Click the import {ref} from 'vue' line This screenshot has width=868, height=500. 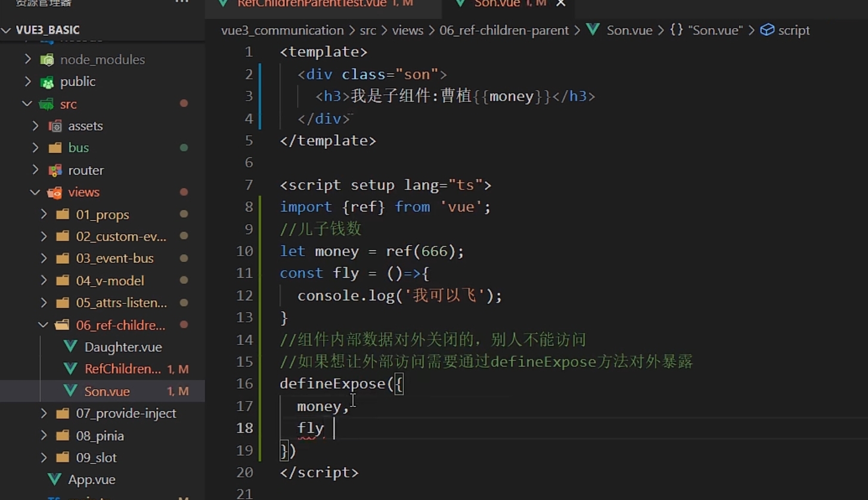click(x=385, y=207)
